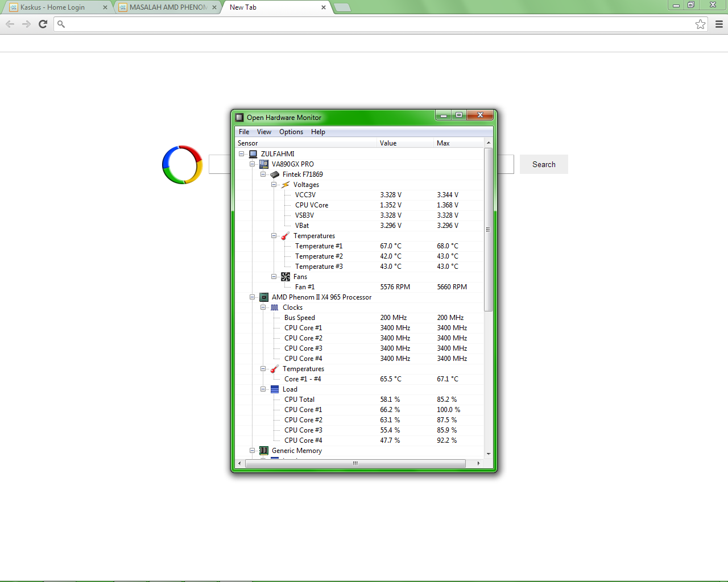Image resolution: width=728 pixels, height=582 pixels.
Task: Collapse the AMD Phenom II X4 965 node
Action: (x=253, y=297)
